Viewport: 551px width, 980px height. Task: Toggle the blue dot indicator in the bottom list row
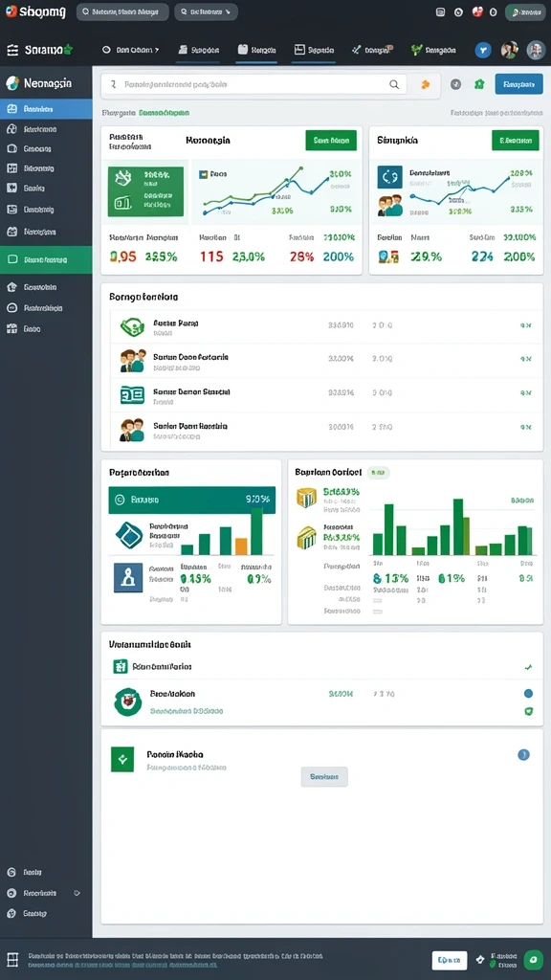pos(528,694)
